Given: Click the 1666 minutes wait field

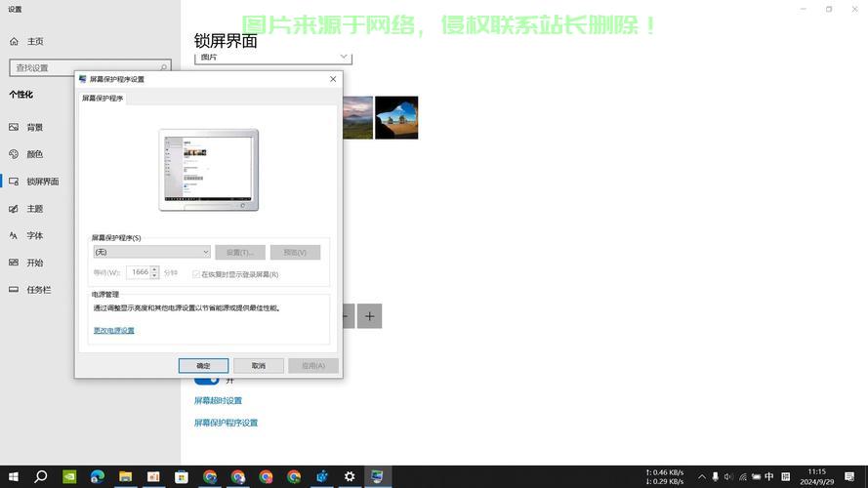Looking at the screenshot, I should [139, 272].
